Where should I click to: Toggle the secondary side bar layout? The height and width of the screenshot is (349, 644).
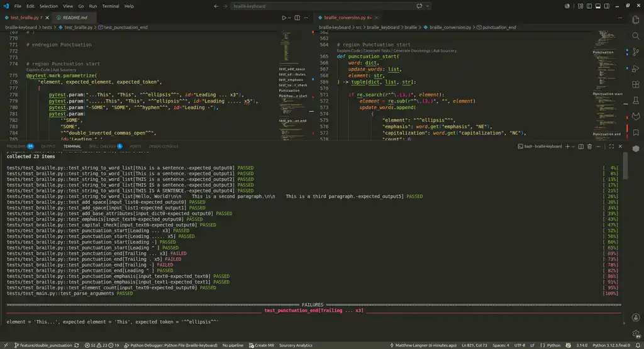[607, 6]
